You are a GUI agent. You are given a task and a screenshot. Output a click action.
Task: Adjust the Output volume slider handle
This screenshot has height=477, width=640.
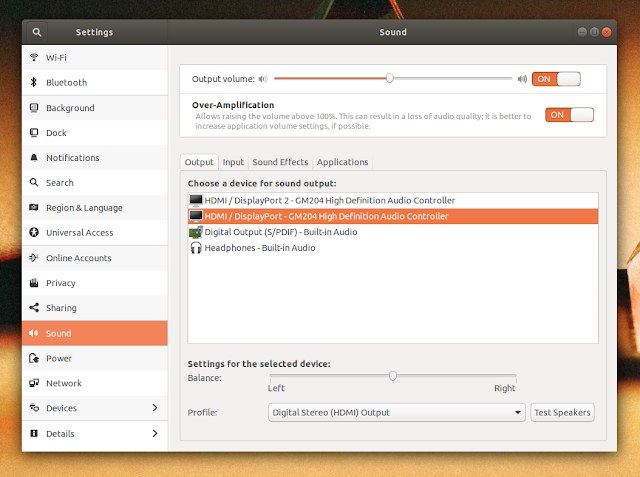click(390, 78)
